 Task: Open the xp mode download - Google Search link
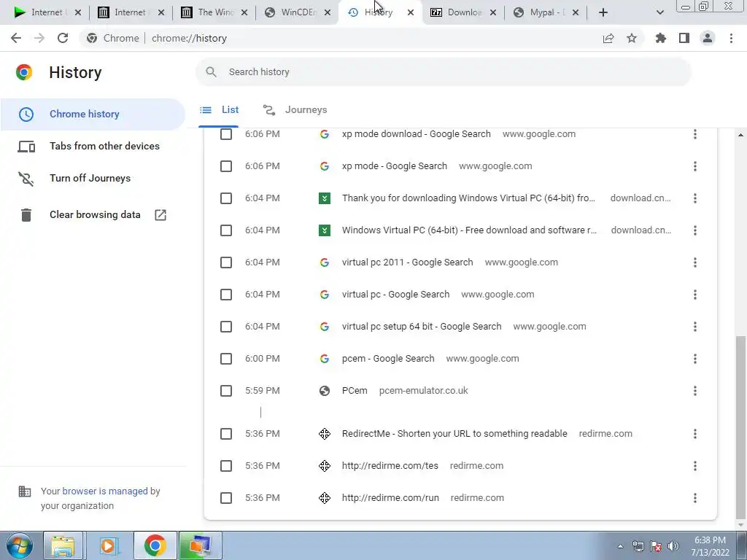(x=416, y=134)
